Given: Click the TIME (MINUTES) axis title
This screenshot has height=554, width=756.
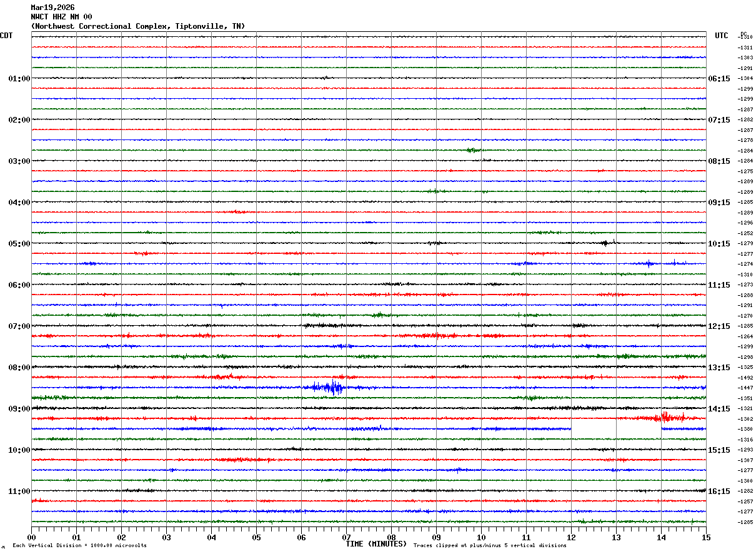Looking at the screenshot, I should coord(376,544).
